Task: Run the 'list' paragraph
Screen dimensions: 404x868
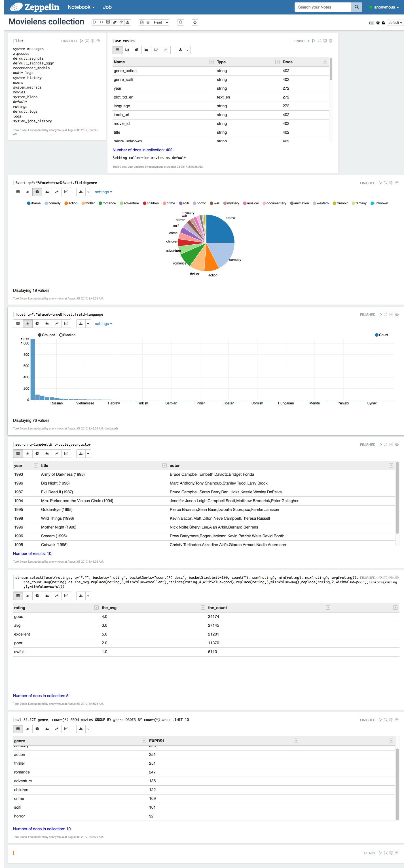Action: click(81, 41)
